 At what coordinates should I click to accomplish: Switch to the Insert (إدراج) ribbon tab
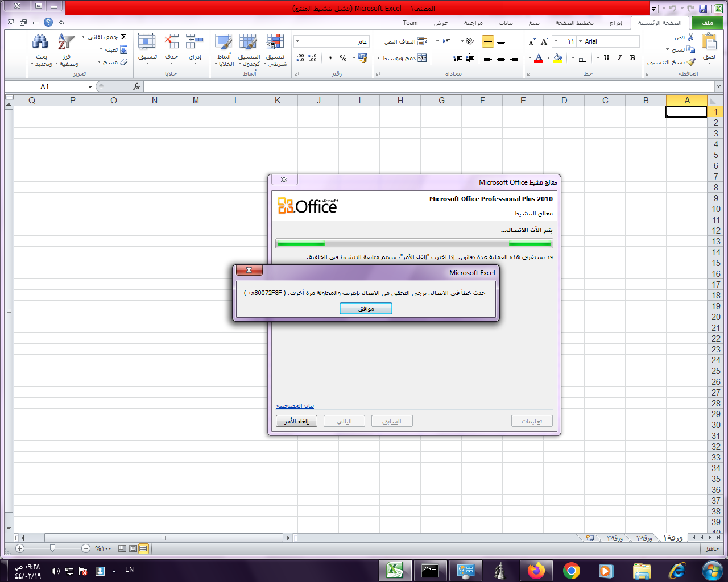pos(615,23)
